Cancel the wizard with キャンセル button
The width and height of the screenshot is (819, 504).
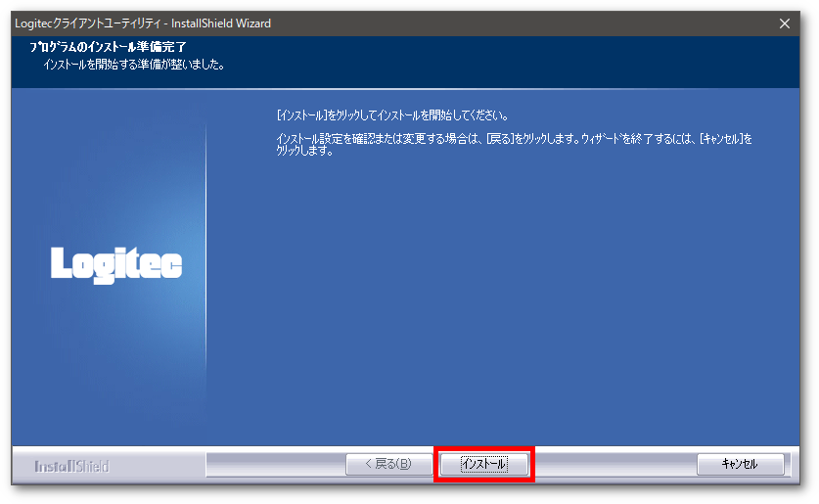point(740,464)
